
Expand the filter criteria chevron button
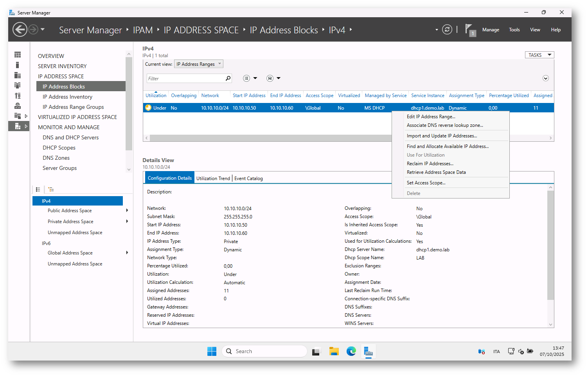[x=545, y=78]
